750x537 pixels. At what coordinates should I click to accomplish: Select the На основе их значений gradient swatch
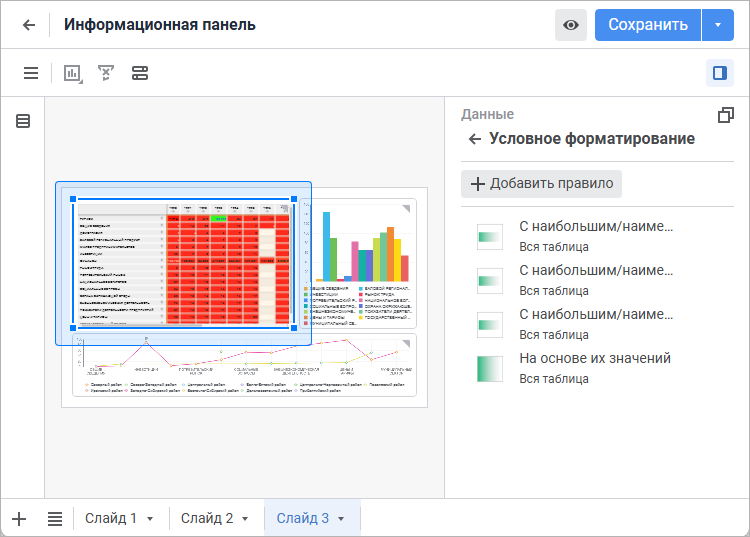point(490,368)
